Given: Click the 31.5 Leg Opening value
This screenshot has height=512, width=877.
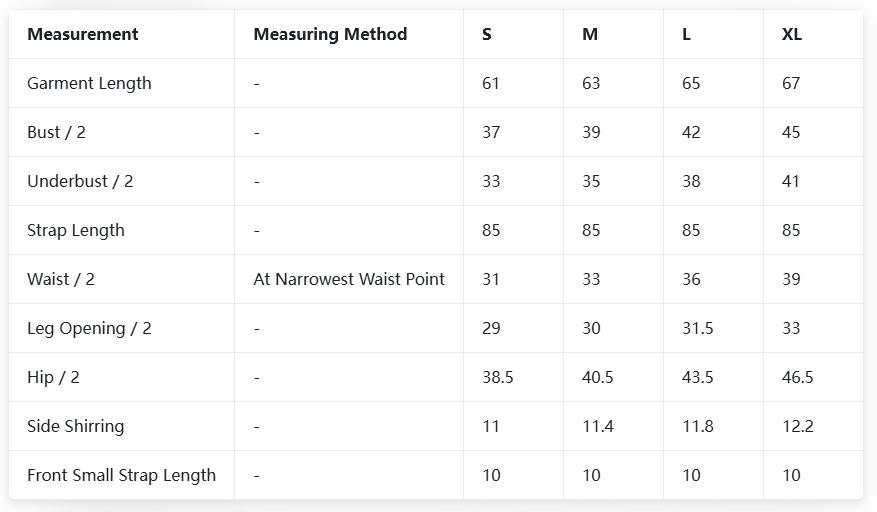Looking at the screenshot, I should coord(698,328).
